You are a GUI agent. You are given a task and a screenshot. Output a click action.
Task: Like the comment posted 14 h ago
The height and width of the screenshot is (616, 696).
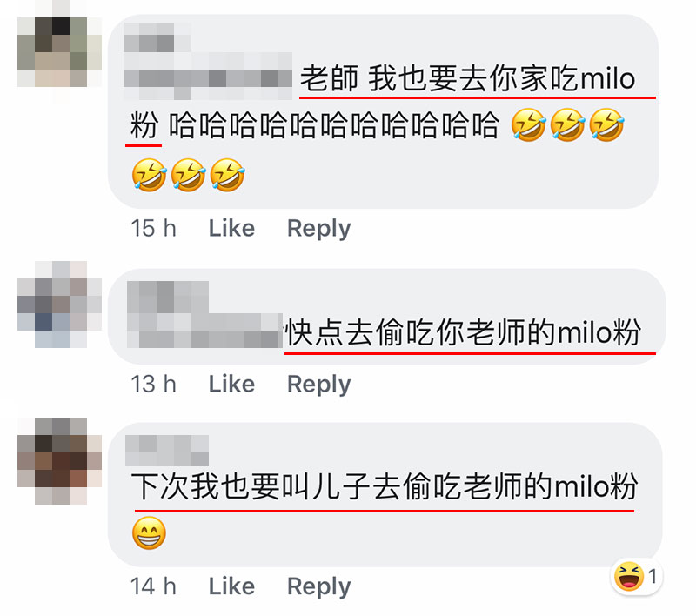(231, 586)
